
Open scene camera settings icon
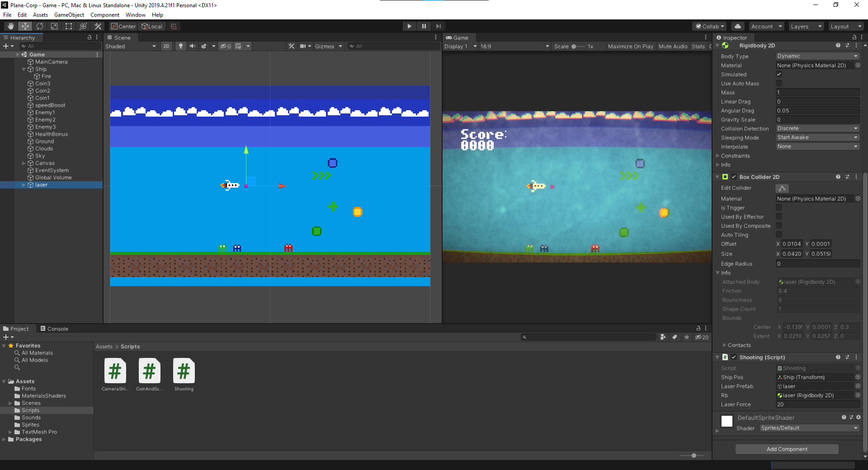303,46
